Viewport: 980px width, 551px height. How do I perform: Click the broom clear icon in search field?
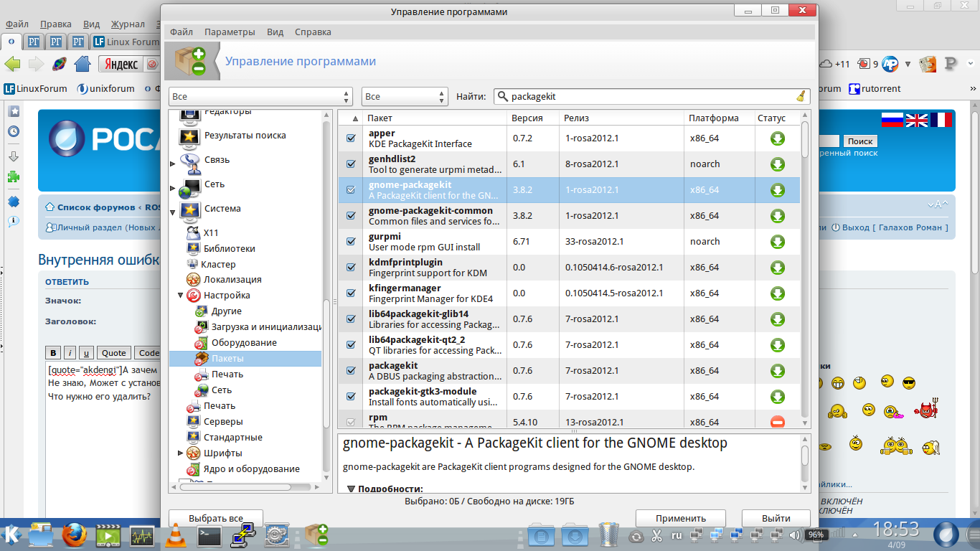pyautogui.click(x=801, y=97)
